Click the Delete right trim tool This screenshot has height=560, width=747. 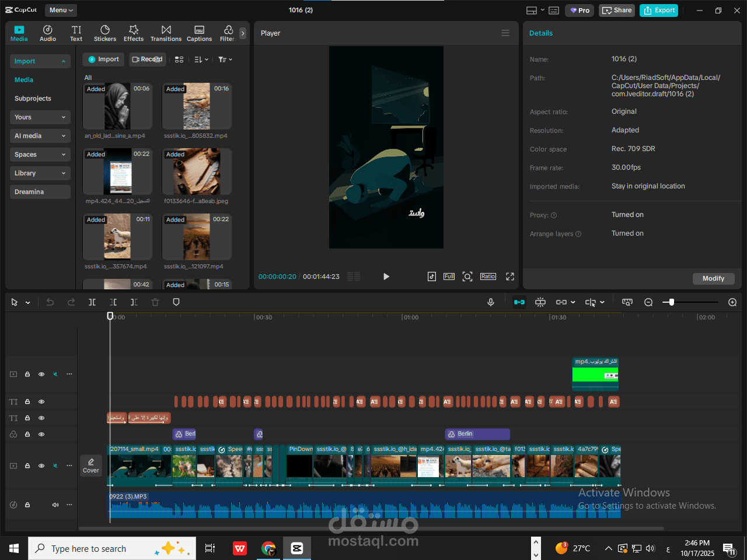tap(134, 302)
